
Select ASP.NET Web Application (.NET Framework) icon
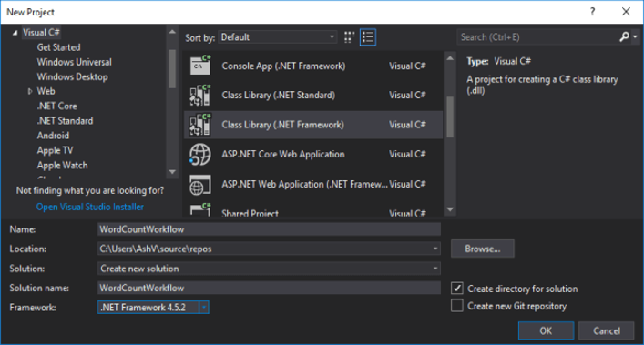click(x=200, y=184)
